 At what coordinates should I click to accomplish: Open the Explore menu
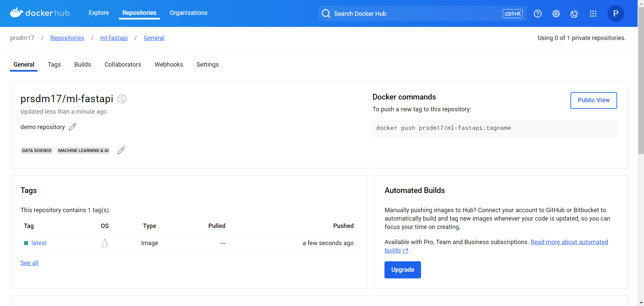[x=99, y=13]
